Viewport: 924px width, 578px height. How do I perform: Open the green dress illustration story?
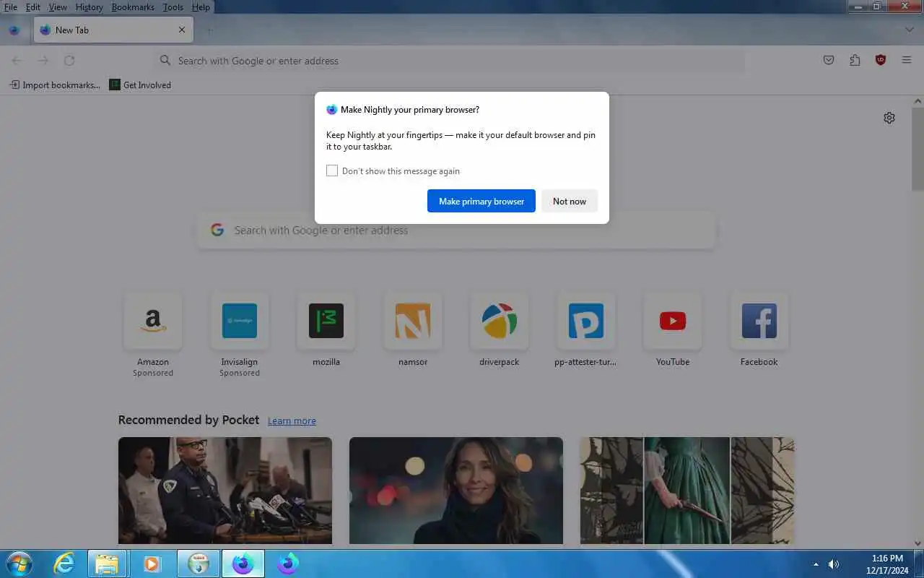click(687, 491)
